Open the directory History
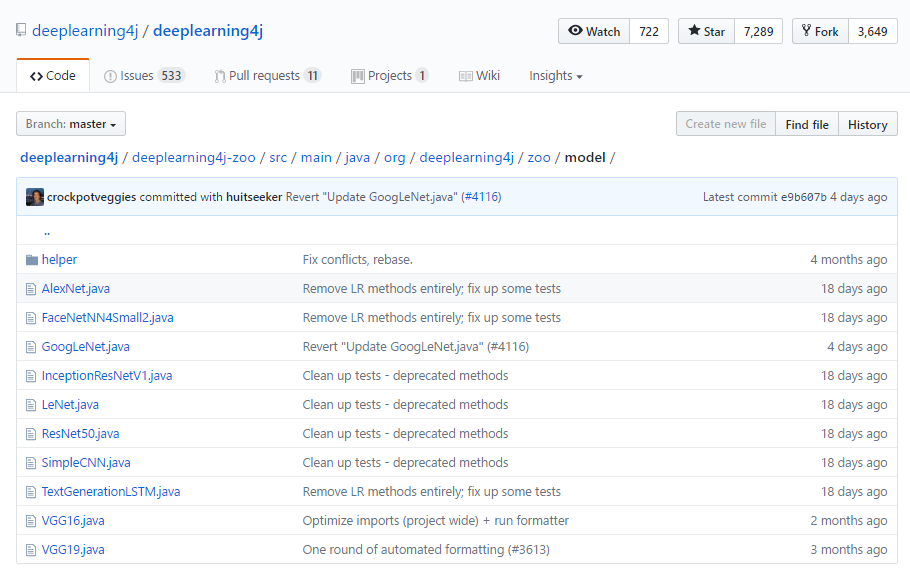This screenshot has height=580, width=910. click(868, 124)
